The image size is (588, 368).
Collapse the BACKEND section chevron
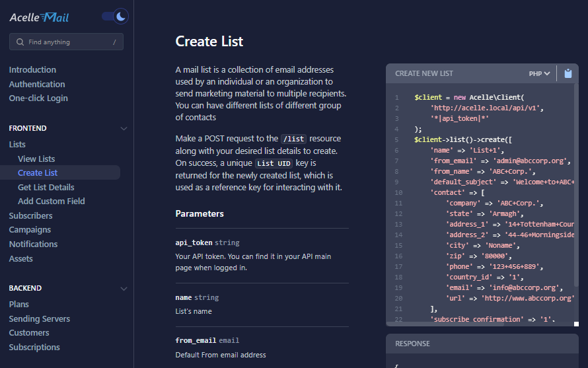click(x=124, y=289)
